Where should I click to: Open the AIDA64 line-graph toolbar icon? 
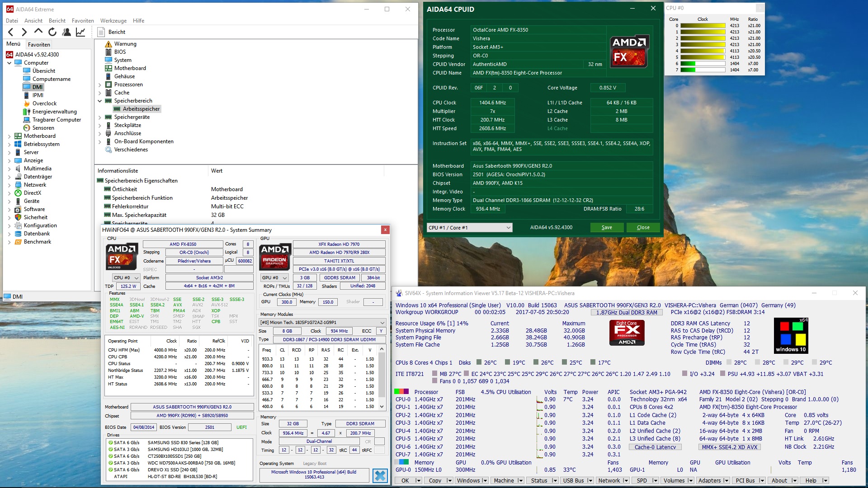point(80,32)
